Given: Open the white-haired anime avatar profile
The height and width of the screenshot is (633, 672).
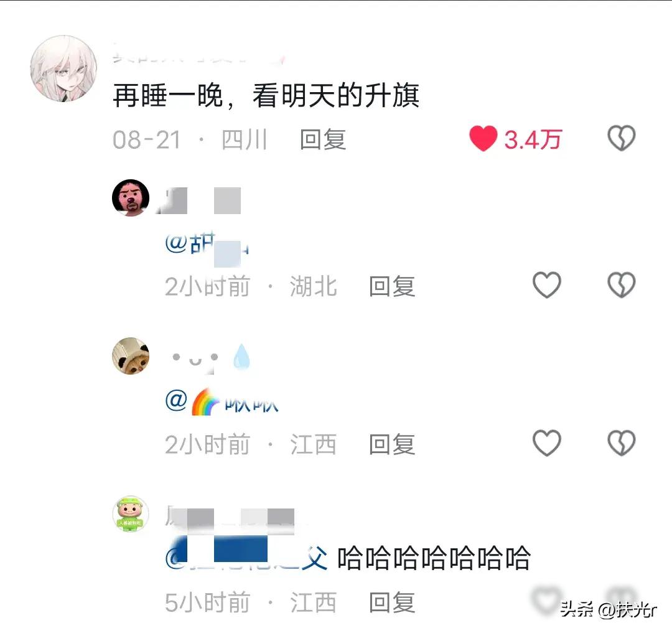Looking at the screenshot, I should point(63,68).
